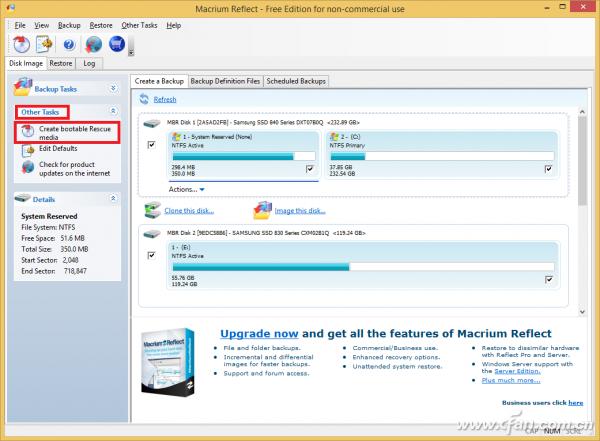The height and width of the screenshot is (441, 600).
Task: Click the rescue media CD toolbar icon
Action: [21, 44]
